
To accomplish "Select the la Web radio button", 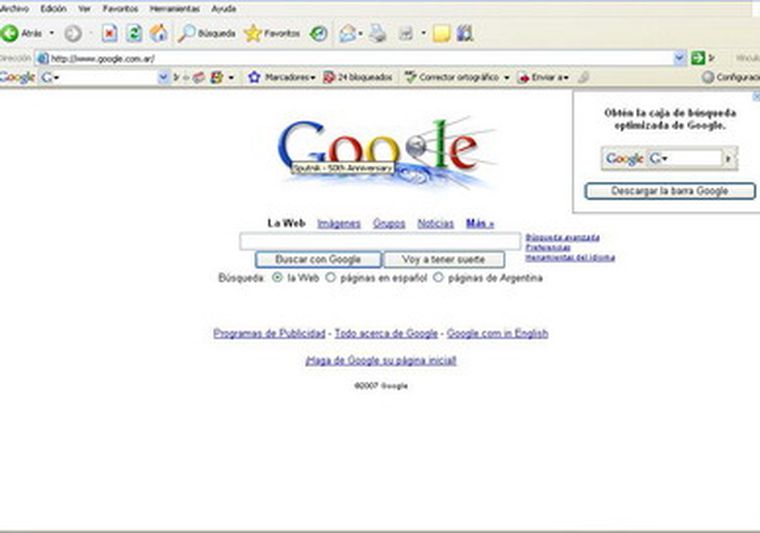I will coord(277,278).
